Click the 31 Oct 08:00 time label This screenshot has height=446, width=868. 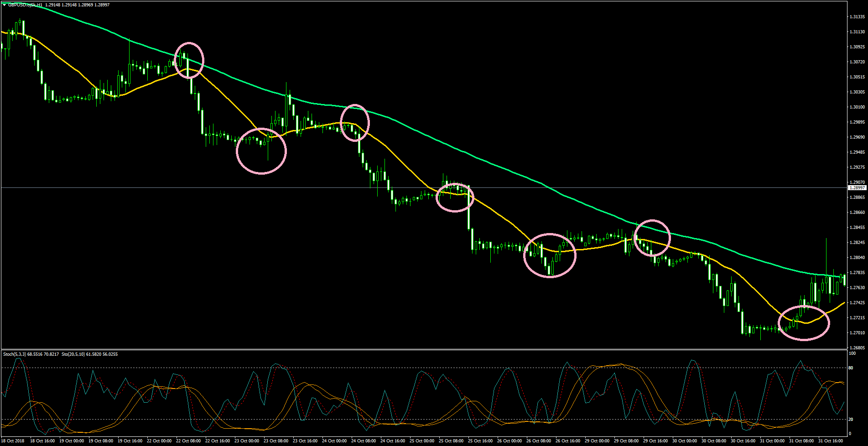801,441
